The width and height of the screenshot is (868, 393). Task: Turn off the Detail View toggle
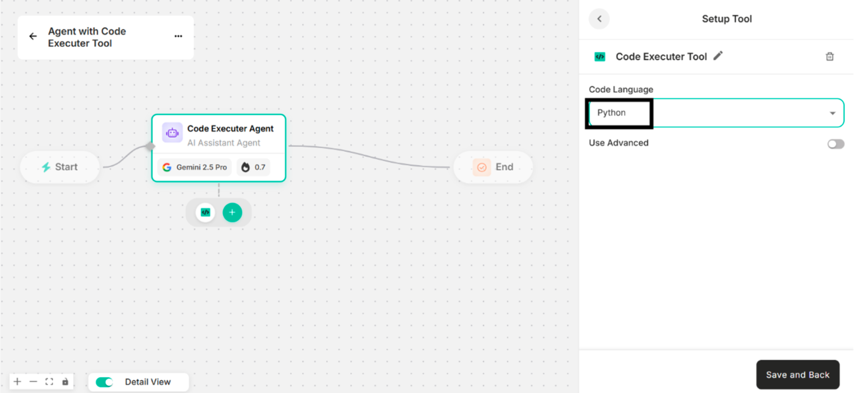pyautogui.click(x=104, y=382)
